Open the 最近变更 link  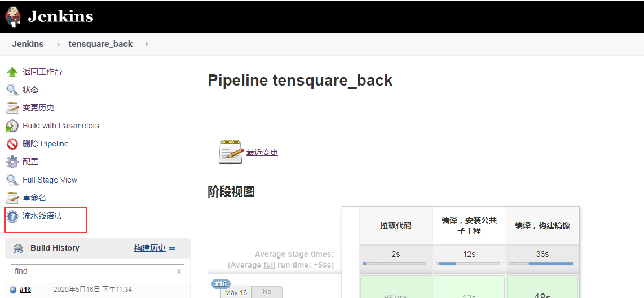(x=262, y=152)
